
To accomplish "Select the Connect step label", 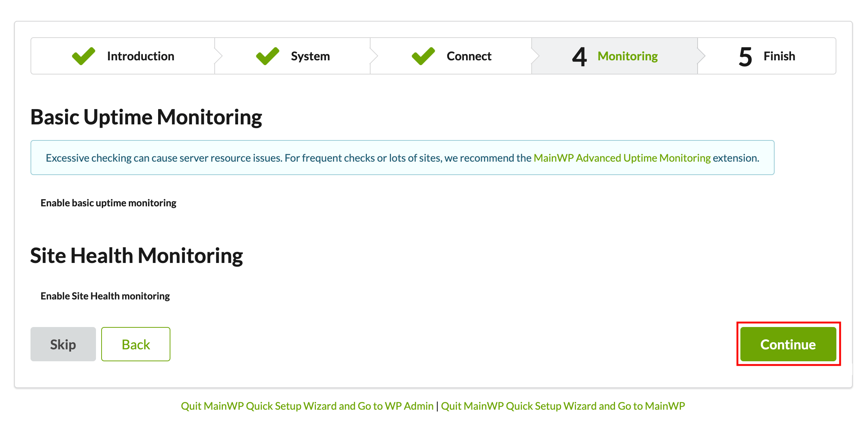I will (x=469, y=56).
